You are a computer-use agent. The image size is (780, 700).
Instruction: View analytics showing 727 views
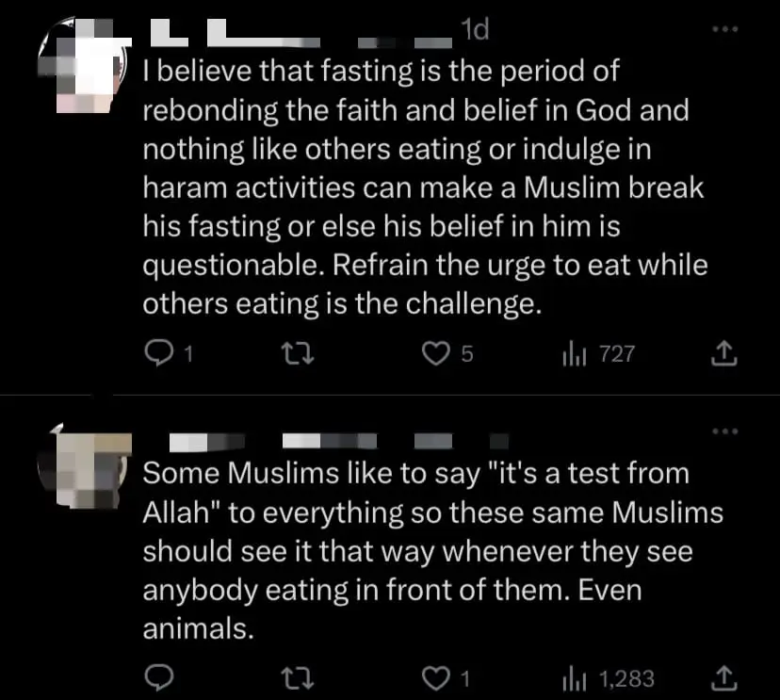click(x=574, y=354)
